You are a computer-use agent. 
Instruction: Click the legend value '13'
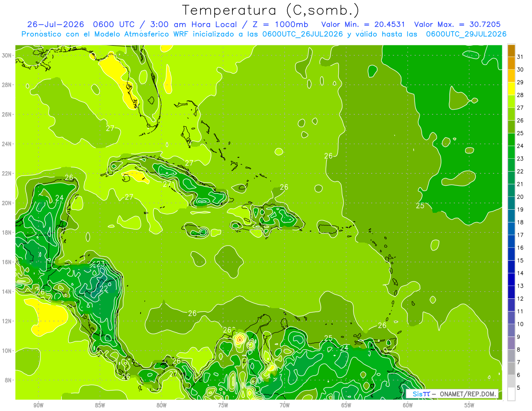point(520,286)
